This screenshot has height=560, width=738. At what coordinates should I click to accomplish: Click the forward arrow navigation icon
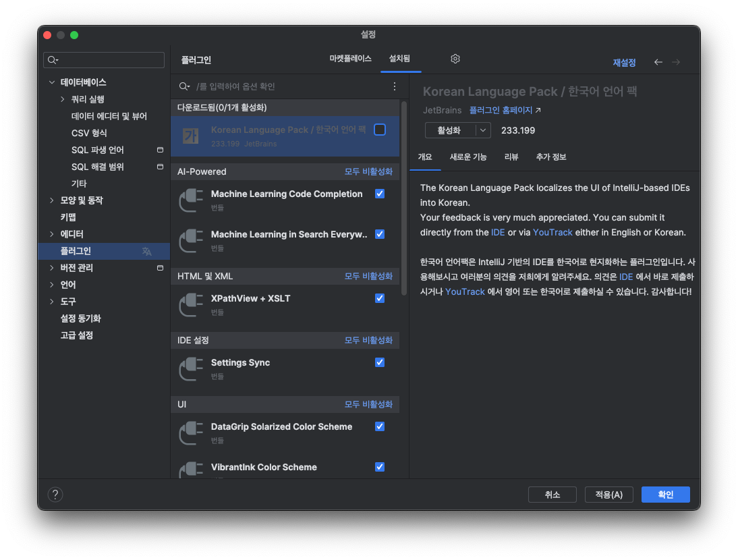(676, 62)
